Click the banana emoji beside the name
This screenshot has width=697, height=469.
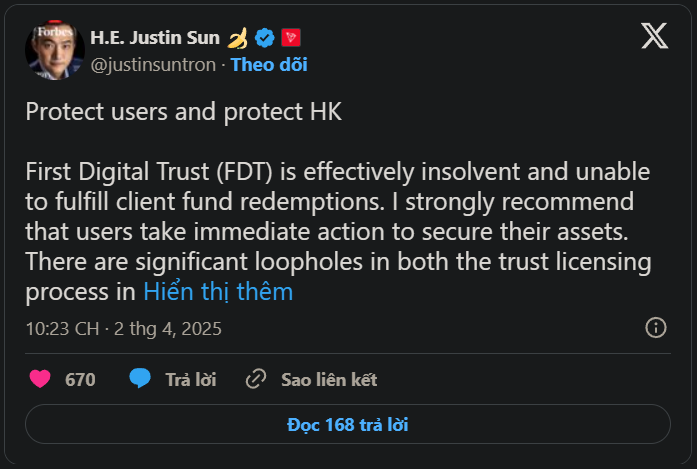pos(238,38)
